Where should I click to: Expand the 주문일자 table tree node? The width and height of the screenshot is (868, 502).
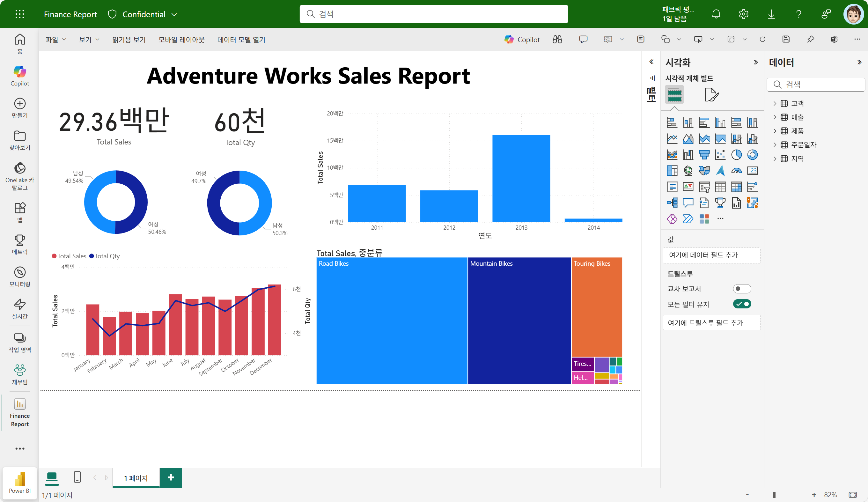pyautogui.click(x=775, y=145)
